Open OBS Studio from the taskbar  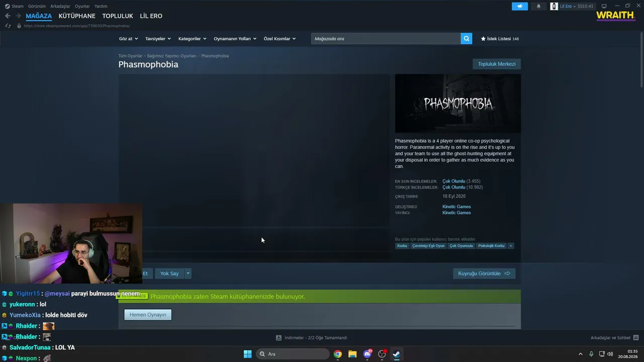click(x=382, y=354)
